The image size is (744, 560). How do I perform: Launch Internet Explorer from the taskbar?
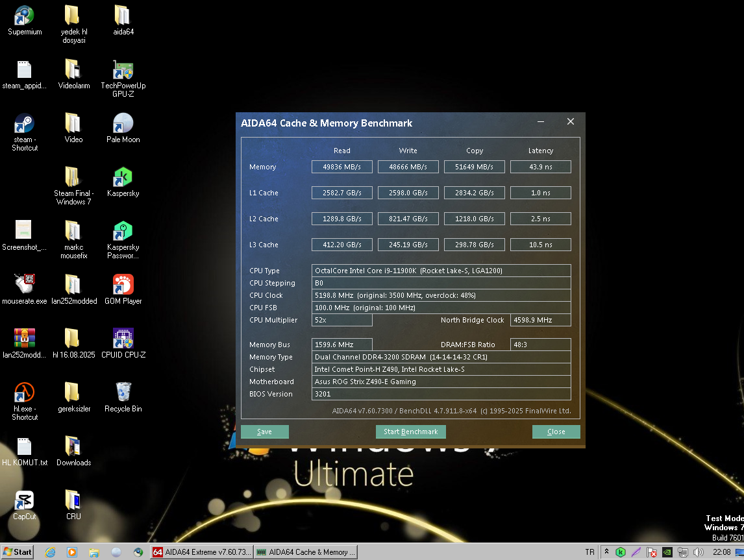click(x=50, y=552)
